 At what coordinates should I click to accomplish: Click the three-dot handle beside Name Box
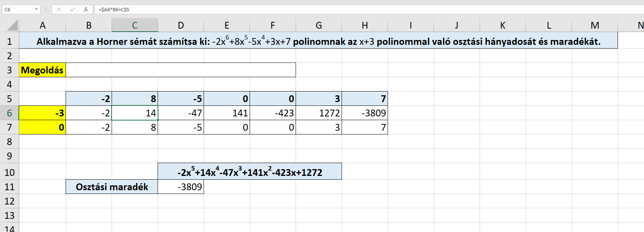click(46, 9)
